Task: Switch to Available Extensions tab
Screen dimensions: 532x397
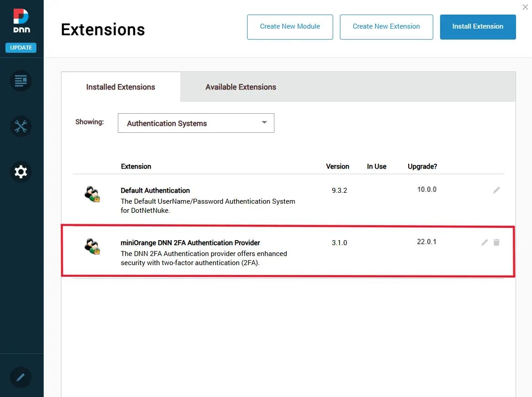Action: click(x=241, y=87)
